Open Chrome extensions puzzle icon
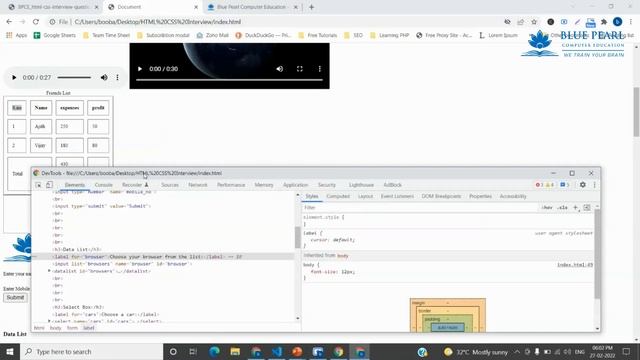This screenshot has height=360, width=640. [604, 22]
